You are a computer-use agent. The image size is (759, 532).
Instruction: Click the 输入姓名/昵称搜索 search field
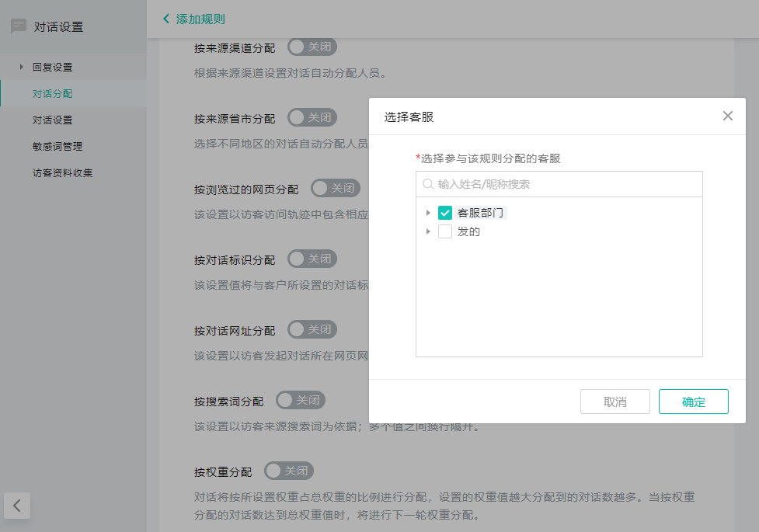pos(567,185)
